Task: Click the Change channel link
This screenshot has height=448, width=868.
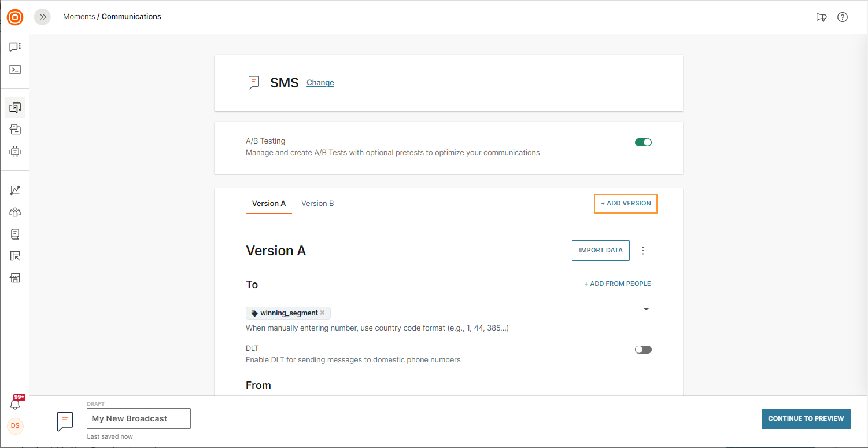Action: tap(320, 83)
